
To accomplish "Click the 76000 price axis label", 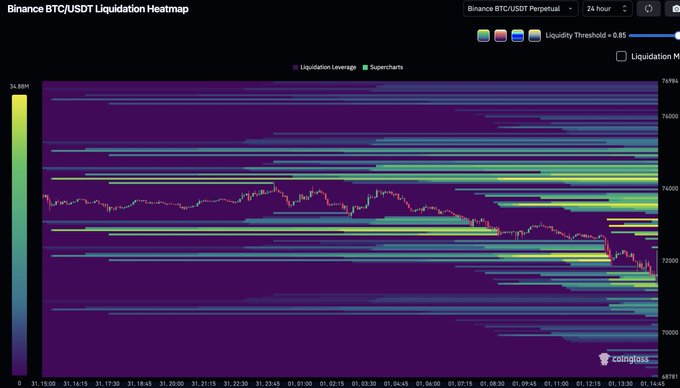I will coord(670,116).
